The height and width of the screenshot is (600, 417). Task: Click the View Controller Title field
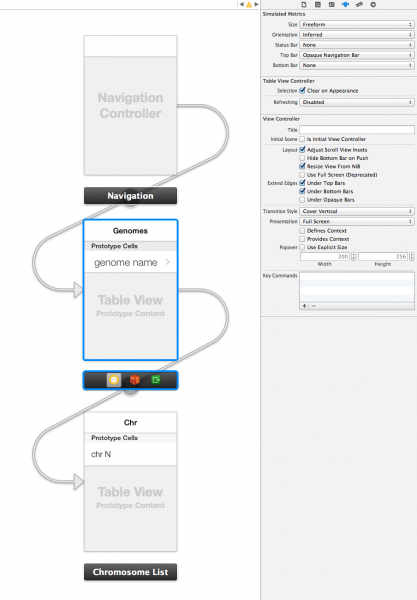point(357,130)
